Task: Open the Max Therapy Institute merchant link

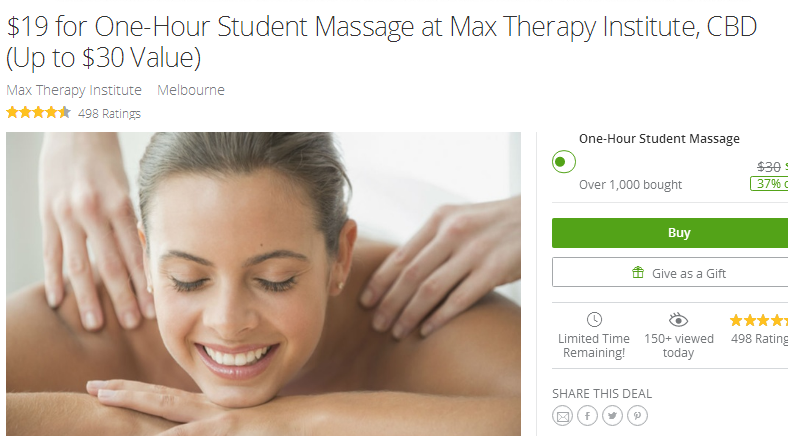Action: click(x=74, y=90)
